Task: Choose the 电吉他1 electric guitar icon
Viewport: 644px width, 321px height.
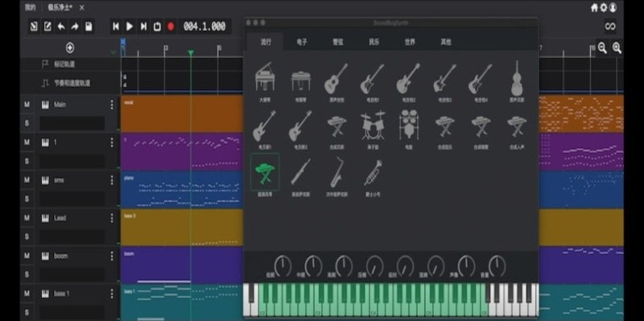Action: [x=373, y=78]
